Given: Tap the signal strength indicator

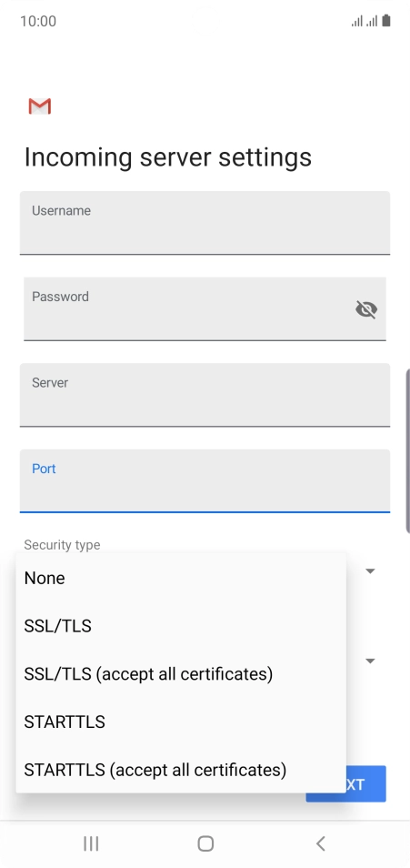Looking at the screenshot, I should point(365,22).
